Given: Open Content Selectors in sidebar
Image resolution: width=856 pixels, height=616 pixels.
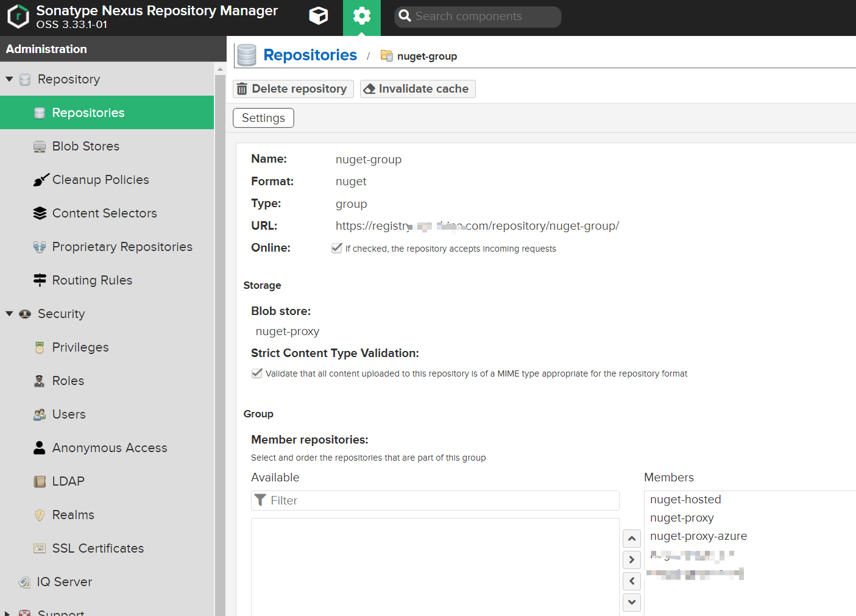Looking at the screenshot, I should coord(107,213).
